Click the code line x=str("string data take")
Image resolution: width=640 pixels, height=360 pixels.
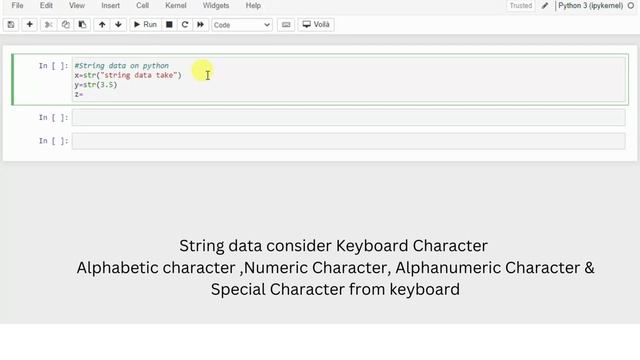click(x=128, y=75)
